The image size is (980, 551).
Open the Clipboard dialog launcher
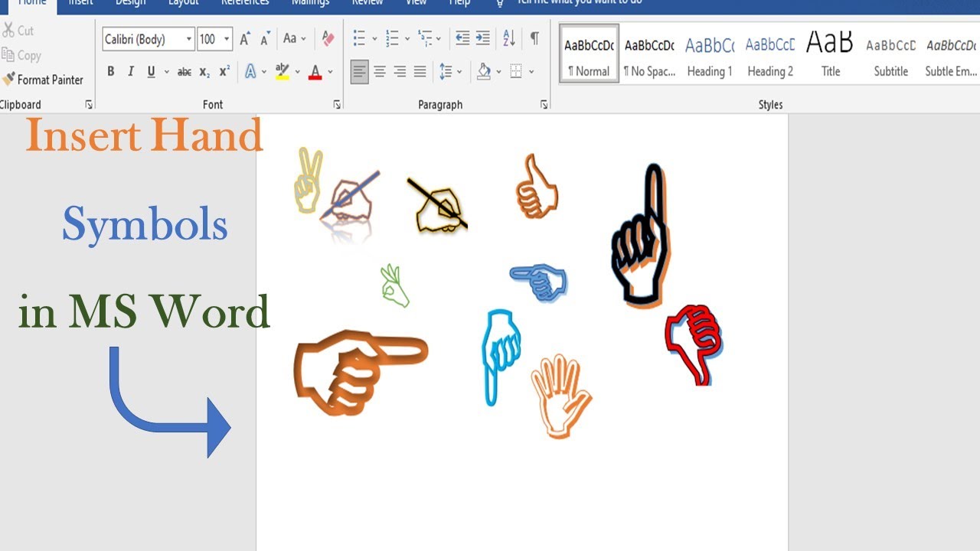[89, 105]
